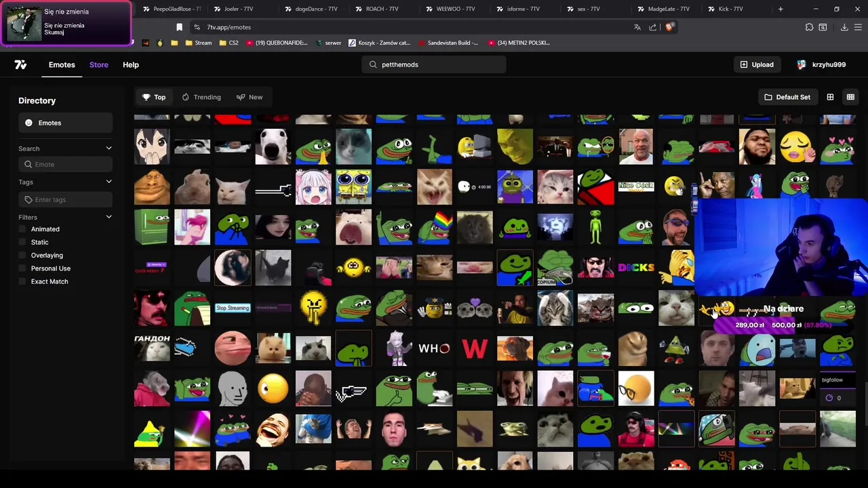This screenshot has height=488, width=868.
Task: Select the SpongeBob face emote
Action: click(353, 187)
